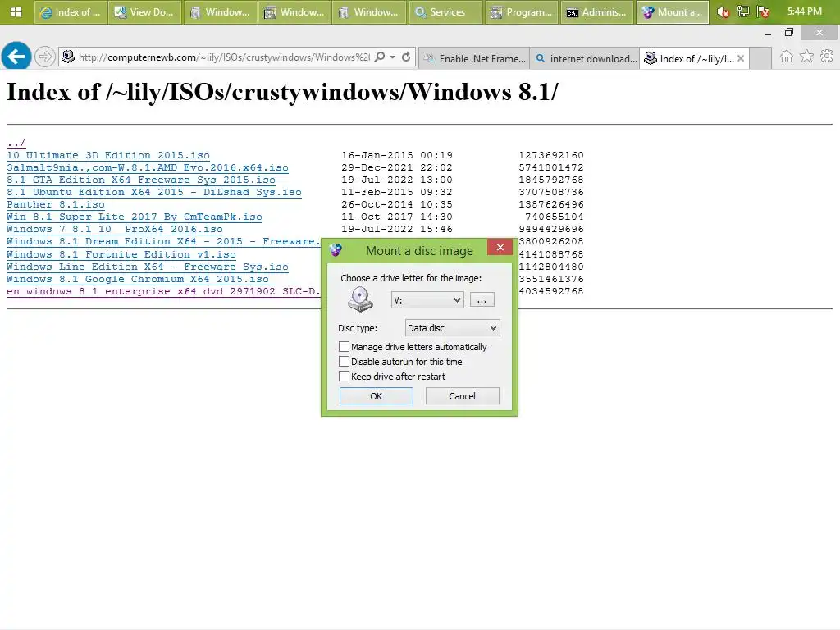Click the IE forward arrow button
The image size is (840, 630).
pos(45,57)
